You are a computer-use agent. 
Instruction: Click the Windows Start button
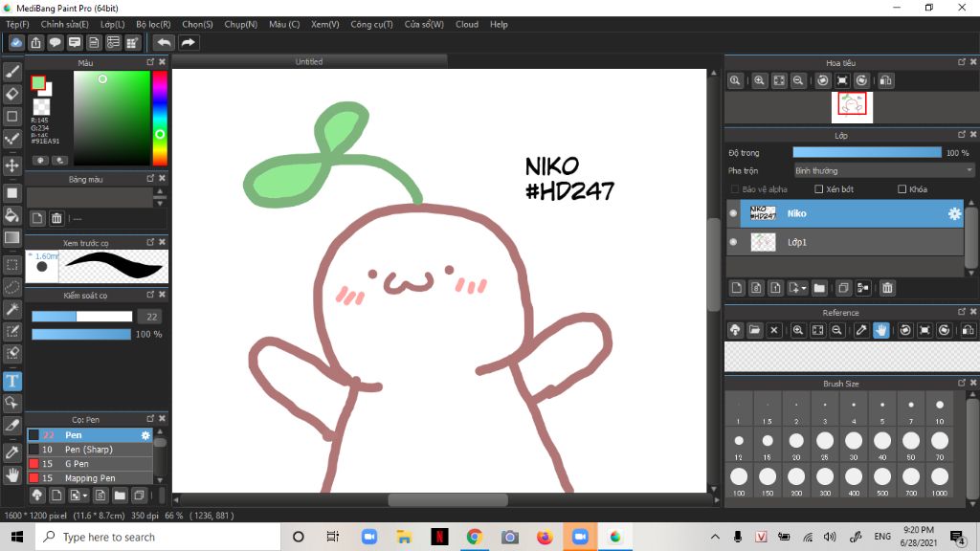17,537
